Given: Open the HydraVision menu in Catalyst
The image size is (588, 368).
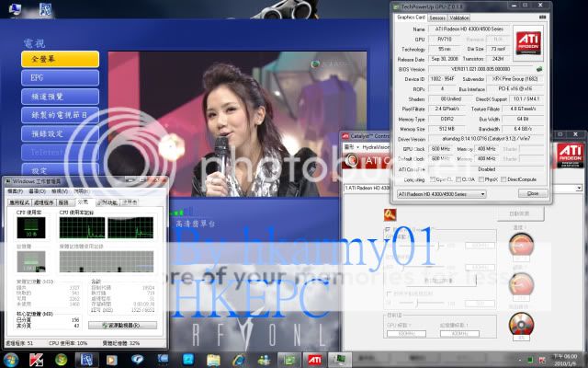Looking at the screenshot, I should (376, 147).
